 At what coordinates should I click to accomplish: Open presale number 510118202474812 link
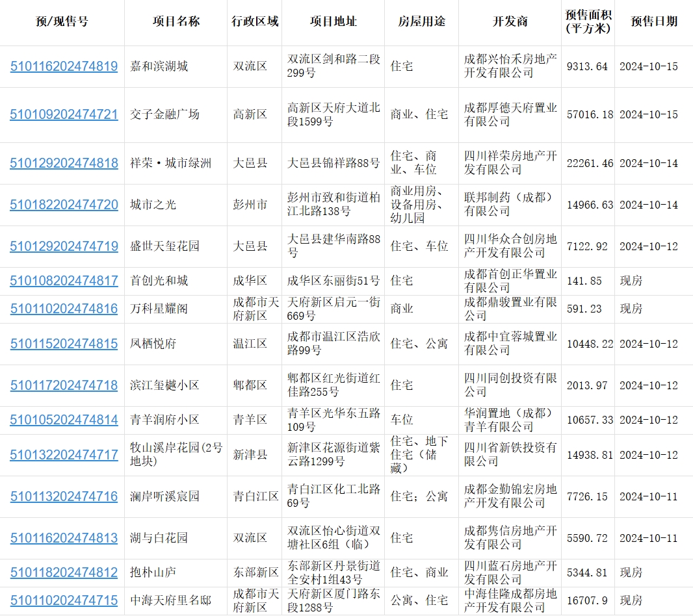(x=64, y=572)
